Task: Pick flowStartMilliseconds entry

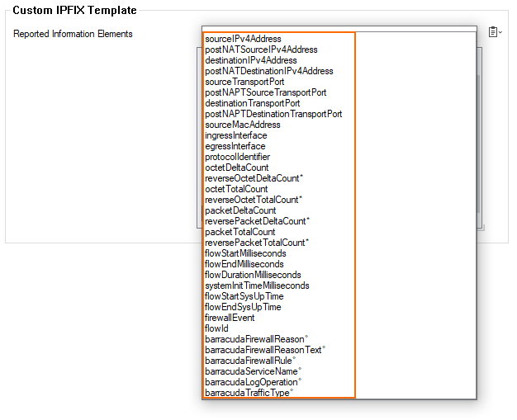Action: tap(245, 253)
